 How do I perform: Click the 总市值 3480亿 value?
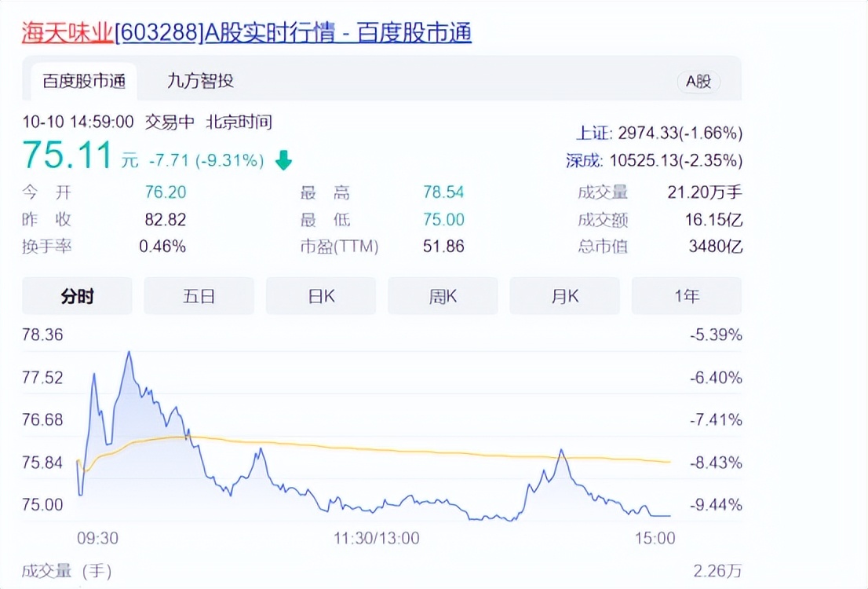click(715, 246)
